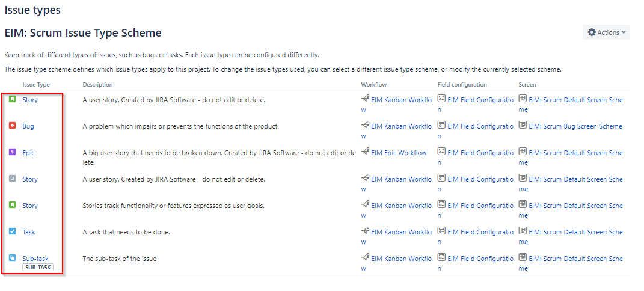Click the green Story icon beside 'Stories track functionality'
Image resolution: width=644 pixels, height=291 pixels.
click(x=12, y=205)
